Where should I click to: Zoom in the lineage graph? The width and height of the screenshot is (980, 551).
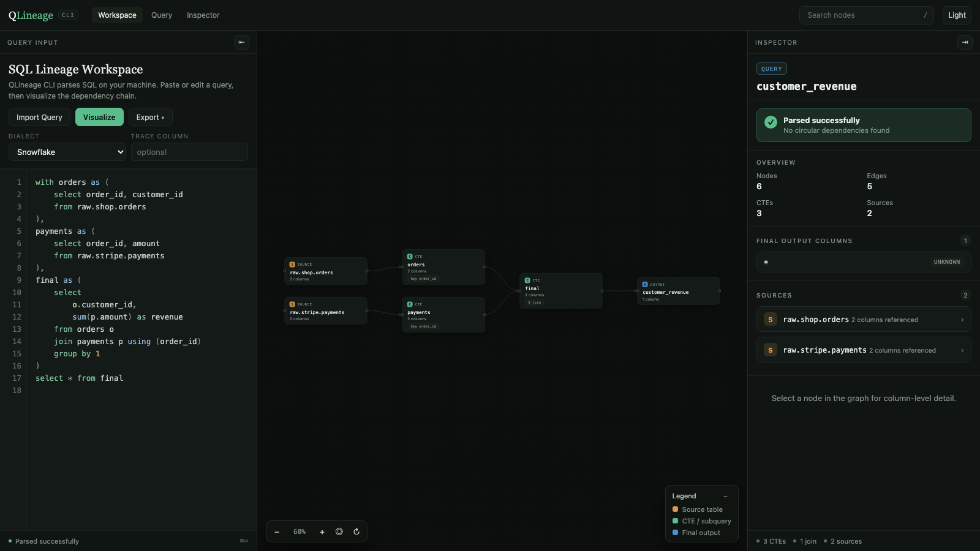pos(322,531)
